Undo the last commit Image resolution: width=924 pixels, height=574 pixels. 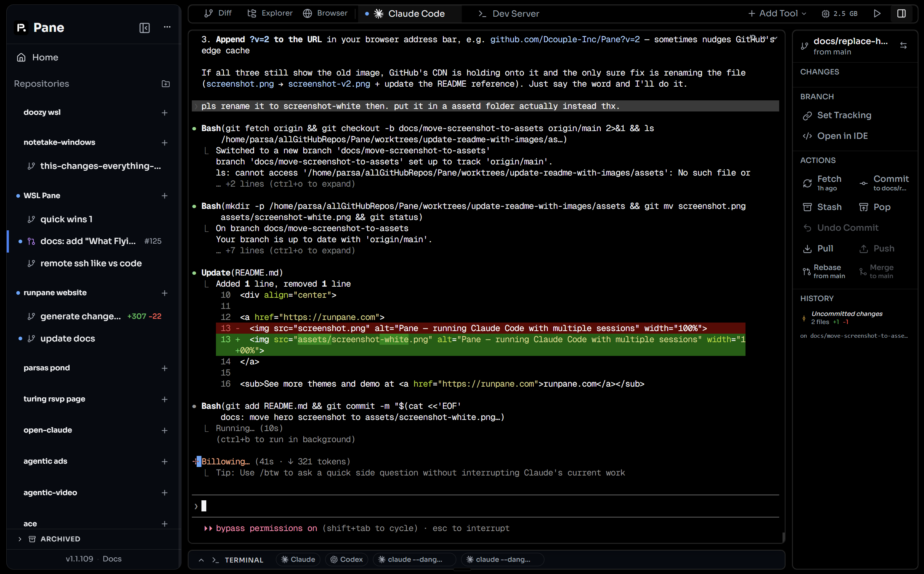[840, 228]
